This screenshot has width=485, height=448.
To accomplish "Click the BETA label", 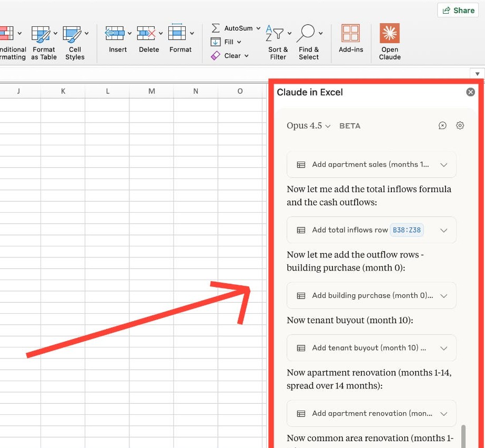I will click(x=350, y=126).
